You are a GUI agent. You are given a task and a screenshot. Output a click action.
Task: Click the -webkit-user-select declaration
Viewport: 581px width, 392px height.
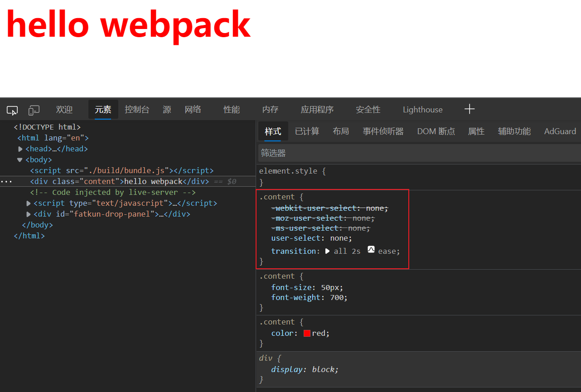click(x=330, y=208)
